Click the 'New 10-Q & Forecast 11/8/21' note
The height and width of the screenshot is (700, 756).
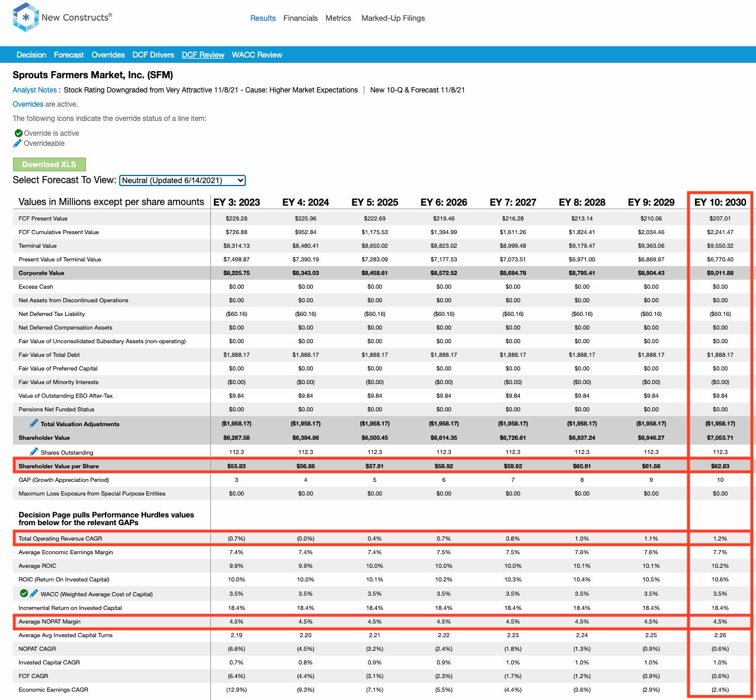point(418,90)
